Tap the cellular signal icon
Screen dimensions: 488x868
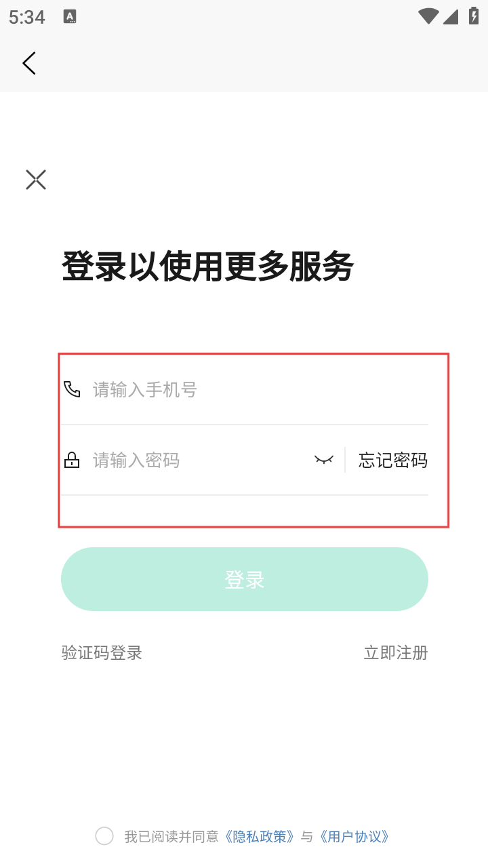(451, 17)
